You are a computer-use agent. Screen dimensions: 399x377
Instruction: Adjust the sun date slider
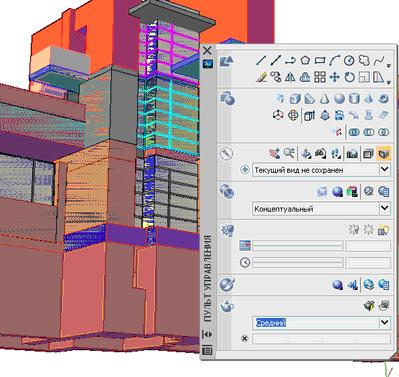[x=298, y=246]
